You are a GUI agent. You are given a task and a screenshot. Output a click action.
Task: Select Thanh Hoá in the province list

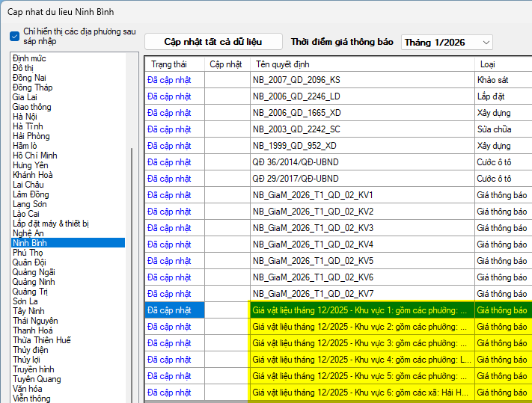click(33, 330)
